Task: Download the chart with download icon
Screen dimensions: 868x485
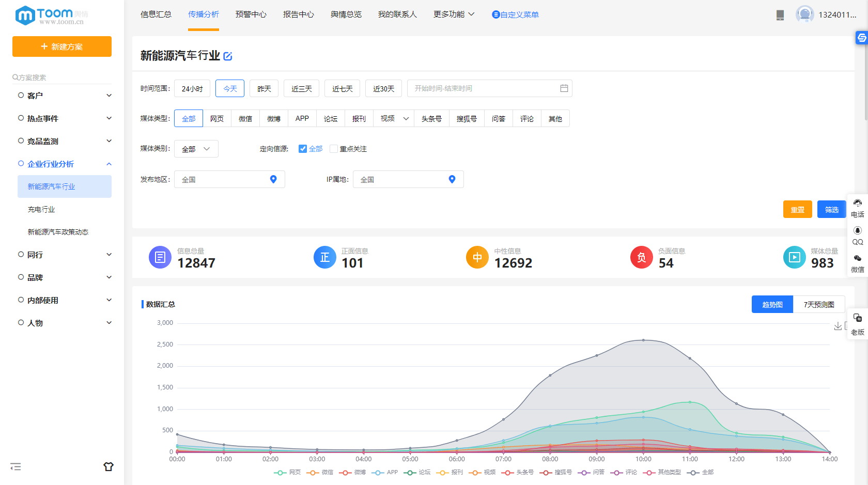Action: 838,326
